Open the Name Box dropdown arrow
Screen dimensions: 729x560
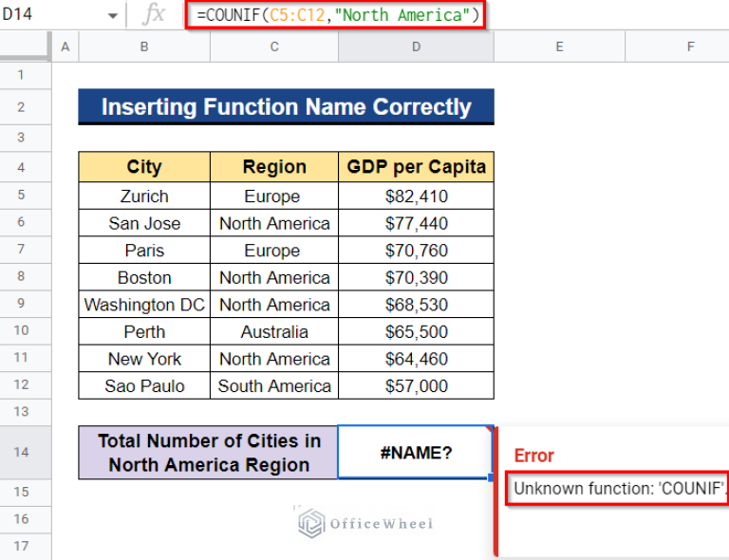pyautogui.click(x=112, y=16)
